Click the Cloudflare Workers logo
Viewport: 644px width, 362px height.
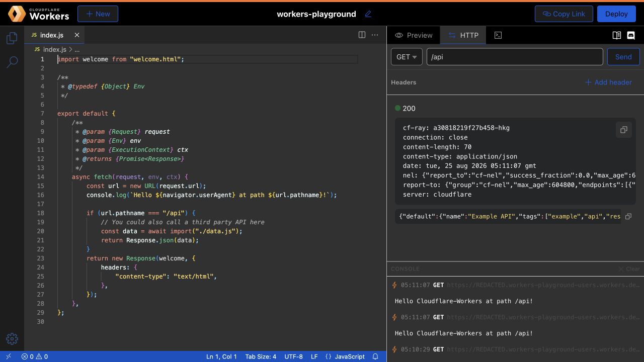pyautogui.click(x=39, y=14)
